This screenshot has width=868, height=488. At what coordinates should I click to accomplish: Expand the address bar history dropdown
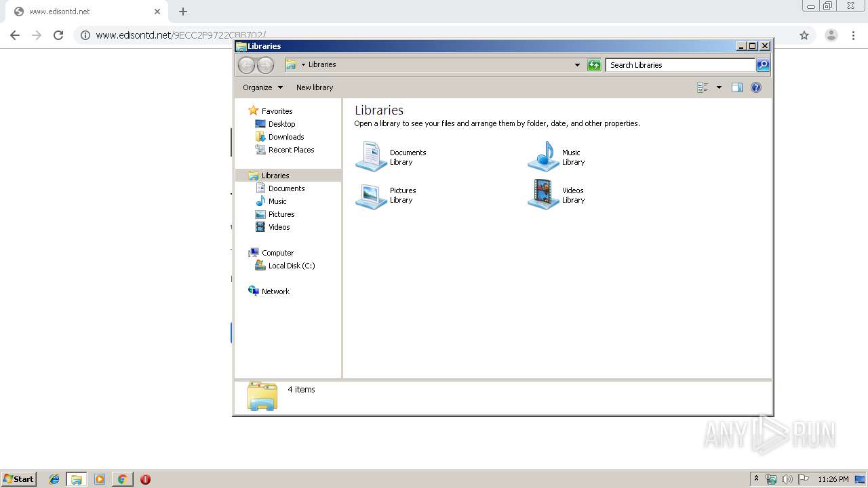tap(577, 65)
